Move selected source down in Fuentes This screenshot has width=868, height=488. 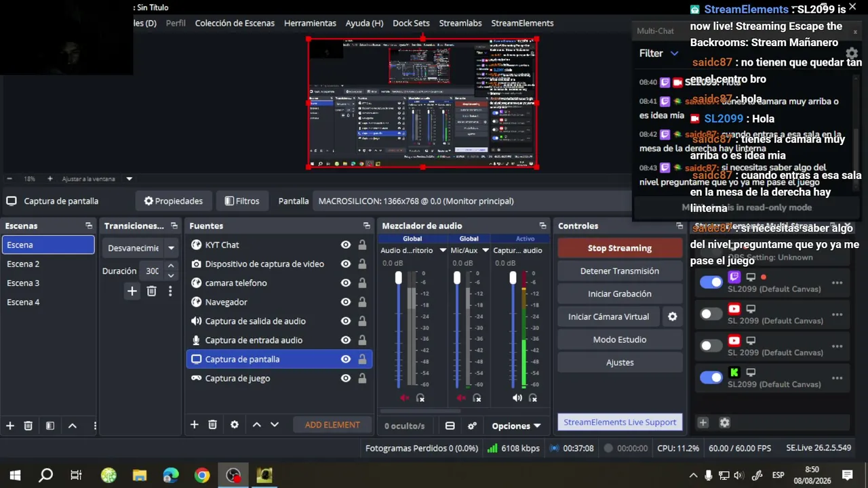click(275, 424)
